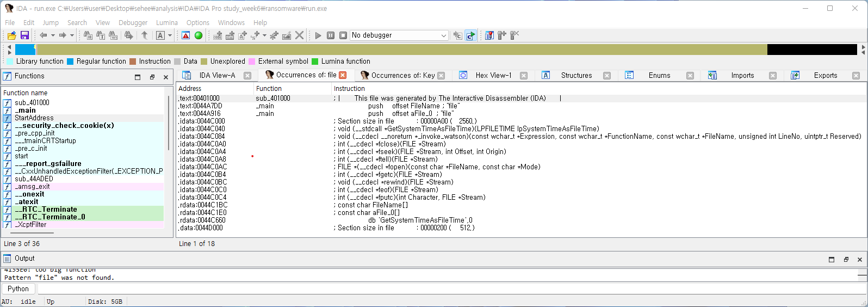
Task: Click the Lumina function green legend swatch
Action: click(x=315, y=62)
